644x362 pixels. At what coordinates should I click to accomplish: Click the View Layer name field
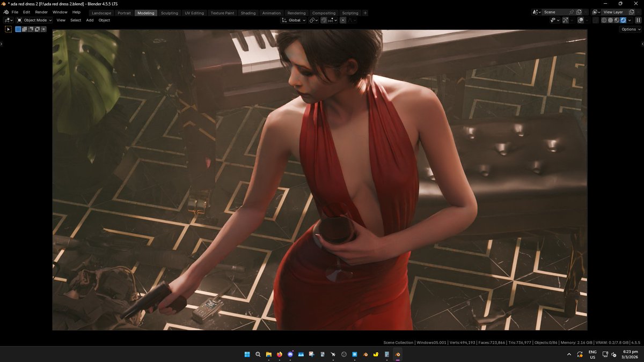point(614,12)
